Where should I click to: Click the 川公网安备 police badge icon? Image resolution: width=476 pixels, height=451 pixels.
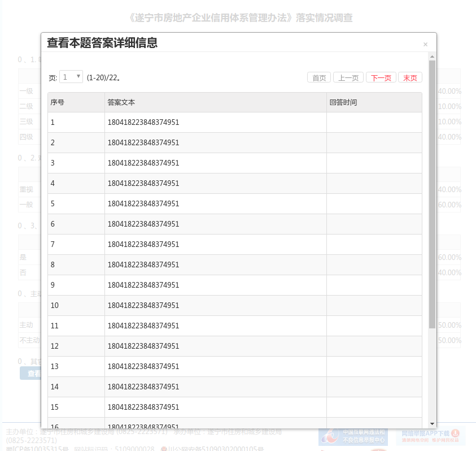[x=164, y=449]
